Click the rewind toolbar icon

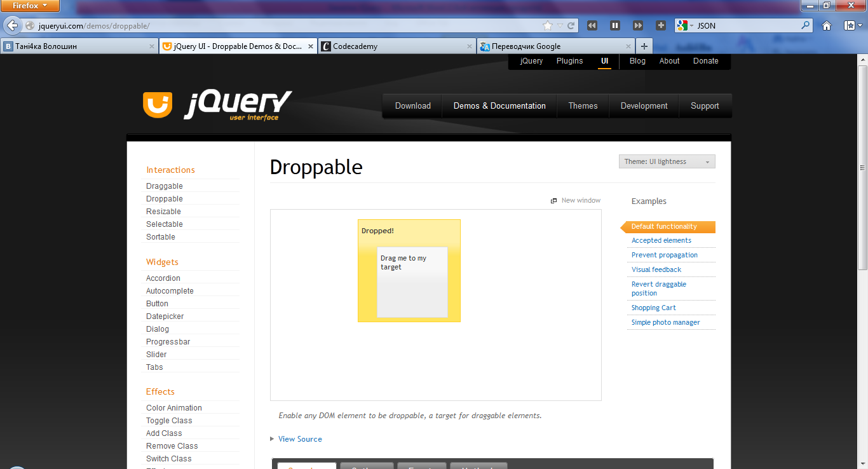[x=592, y=25]
